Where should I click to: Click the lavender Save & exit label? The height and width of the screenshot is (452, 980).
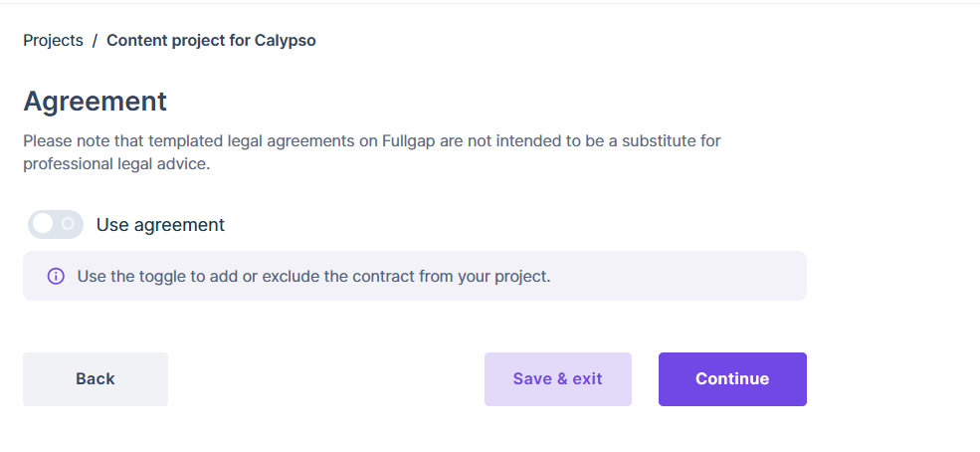557,379
